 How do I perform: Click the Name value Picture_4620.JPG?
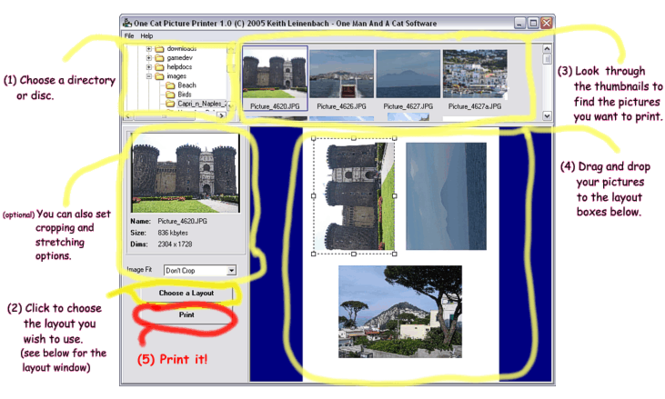[182, 221]
